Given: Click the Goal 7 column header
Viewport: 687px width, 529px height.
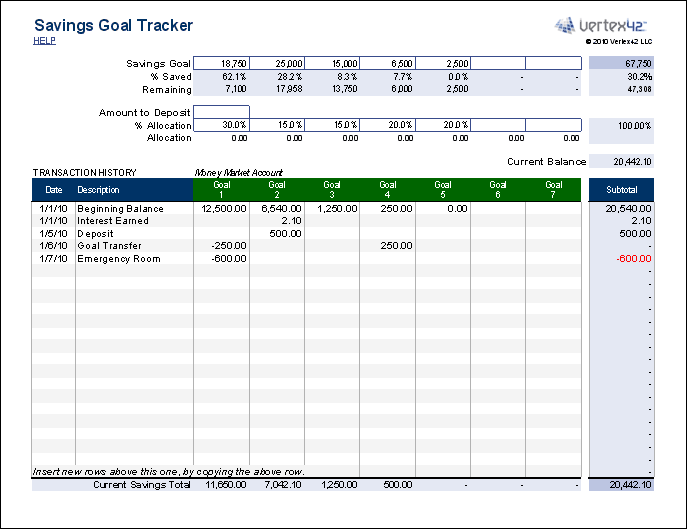Looking at the screenshot, I should pyautogui.click(x=553, y=190).
